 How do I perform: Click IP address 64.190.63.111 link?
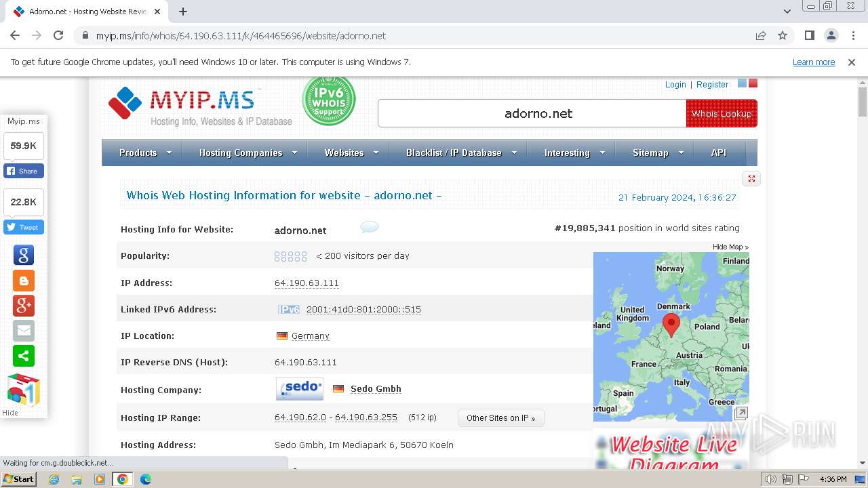[307, 283]
